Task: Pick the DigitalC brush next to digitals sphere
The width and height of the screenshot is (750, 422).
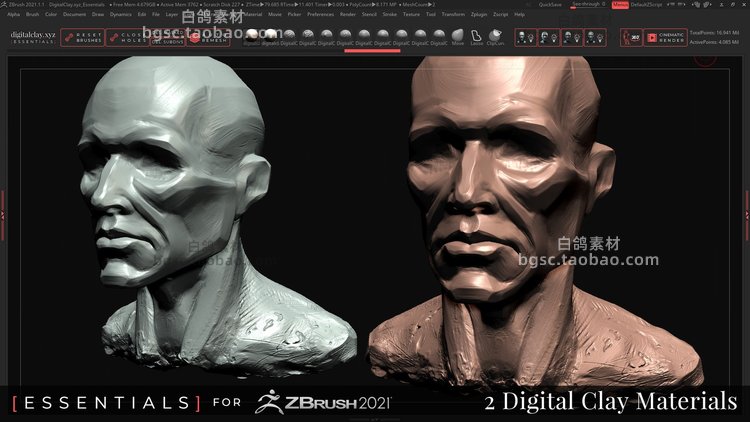Action: click(x=289, y=38)
